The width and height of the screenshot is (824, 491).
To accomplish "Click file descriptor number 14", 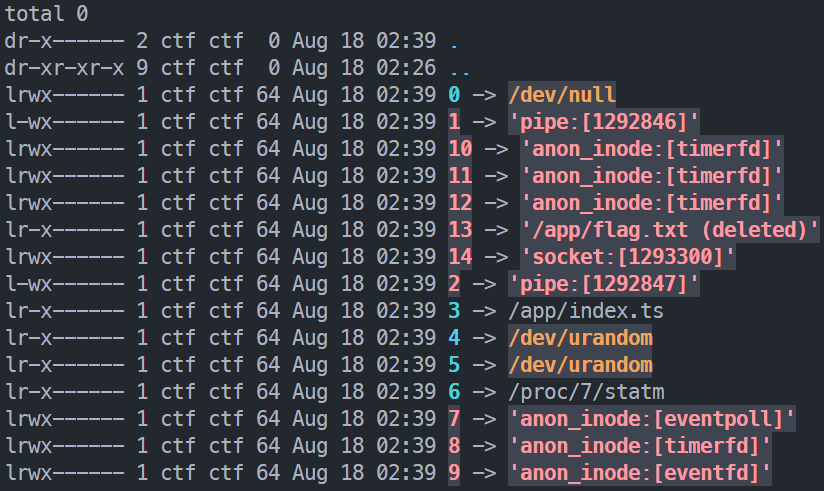I will pos(460,257).
